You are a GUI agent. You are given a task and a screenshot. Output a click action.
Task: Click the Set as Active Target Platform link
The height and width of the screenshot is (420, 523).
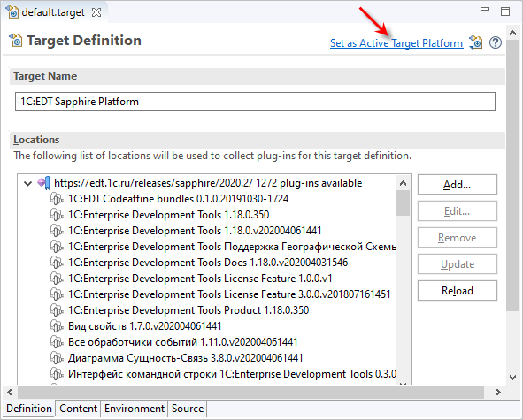click(x=396, y=43)
